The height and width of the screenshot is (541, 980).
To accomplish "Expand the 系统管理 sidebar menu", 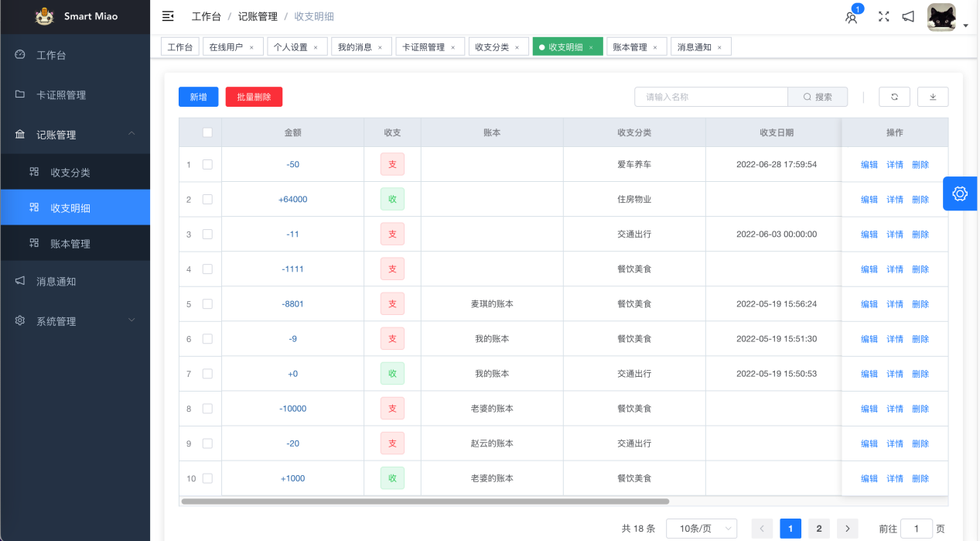I will [75, 320].
